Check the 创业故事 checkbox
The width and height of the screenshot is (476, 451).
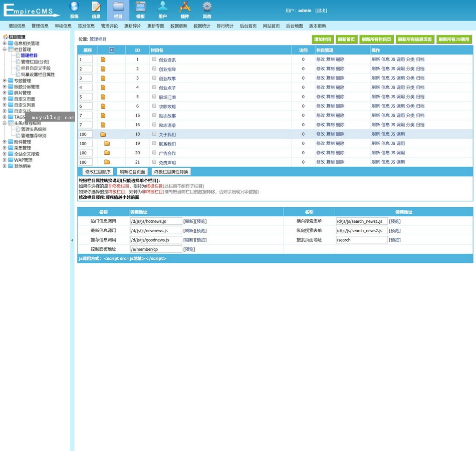pos(154,78)
